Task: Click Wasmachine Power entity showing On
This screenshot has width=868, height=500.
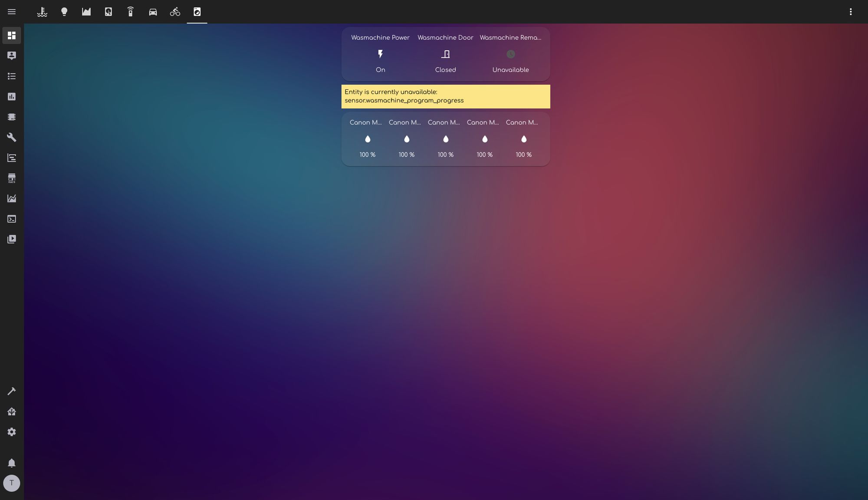Action: point(380,54)
